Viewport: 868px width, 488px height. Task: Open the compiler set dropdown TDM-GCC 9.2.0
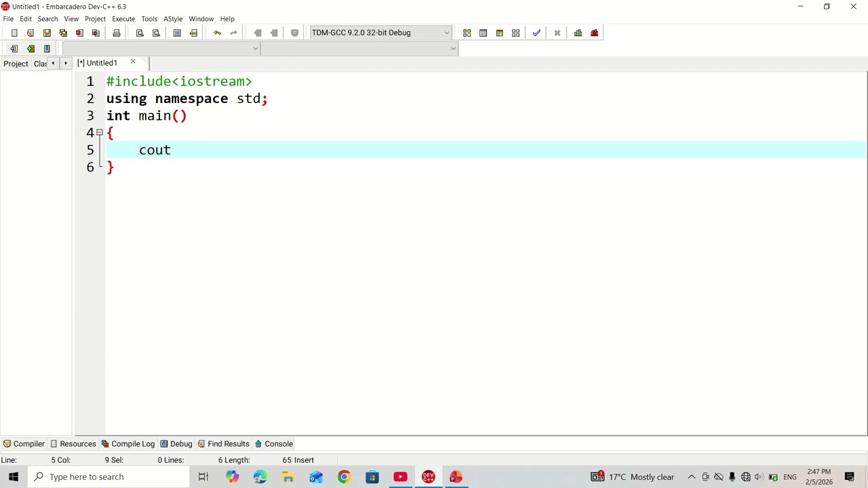pyautogui.click(x=380, y=33)
